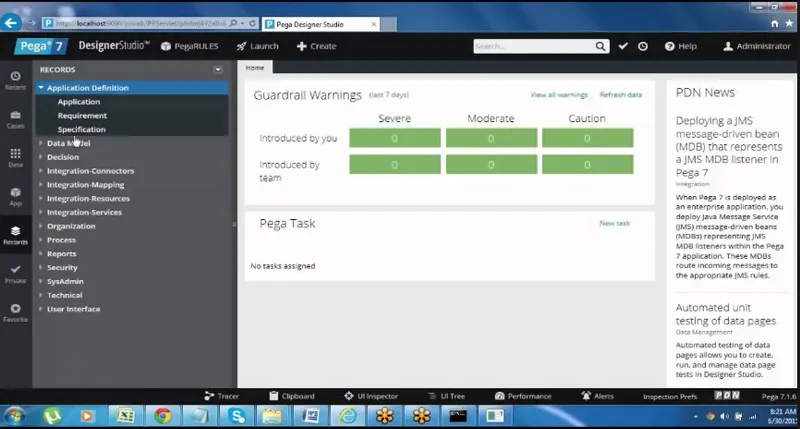Open browser favorites star
Viewport: 800px width, 429px height.
point(789,23)
